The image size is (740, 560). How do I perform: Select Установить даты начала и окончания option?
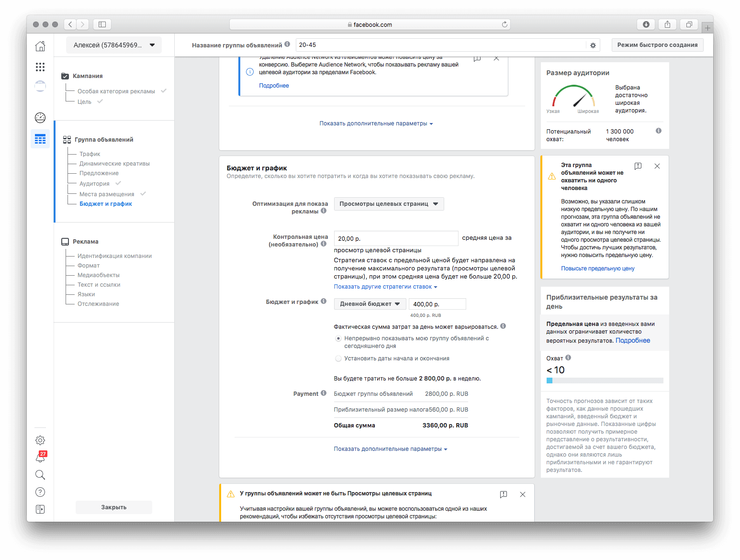point(338,358)
